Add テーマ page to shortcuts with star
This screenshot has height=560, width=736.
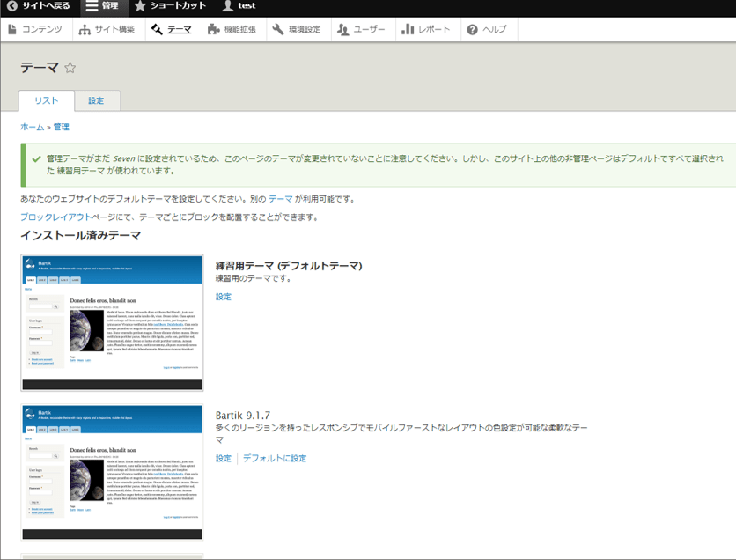[70, 68]
